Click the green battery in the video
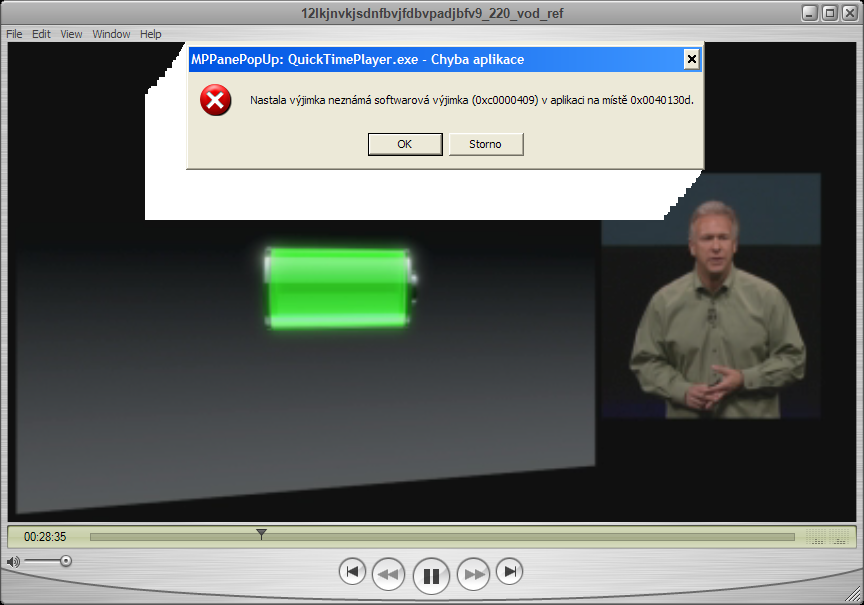This screenshot has width=864, height=605. tap(340, 288)
